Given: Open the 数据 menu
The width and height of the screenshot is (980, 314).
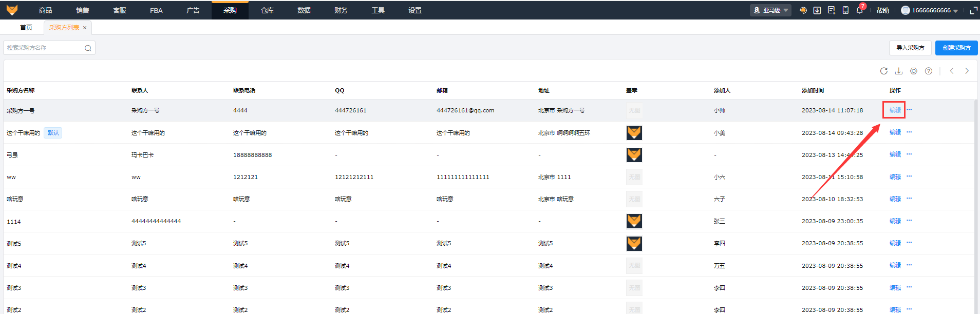Looking at the screenshot, I should pyautogui.click(x=304, y=10).
